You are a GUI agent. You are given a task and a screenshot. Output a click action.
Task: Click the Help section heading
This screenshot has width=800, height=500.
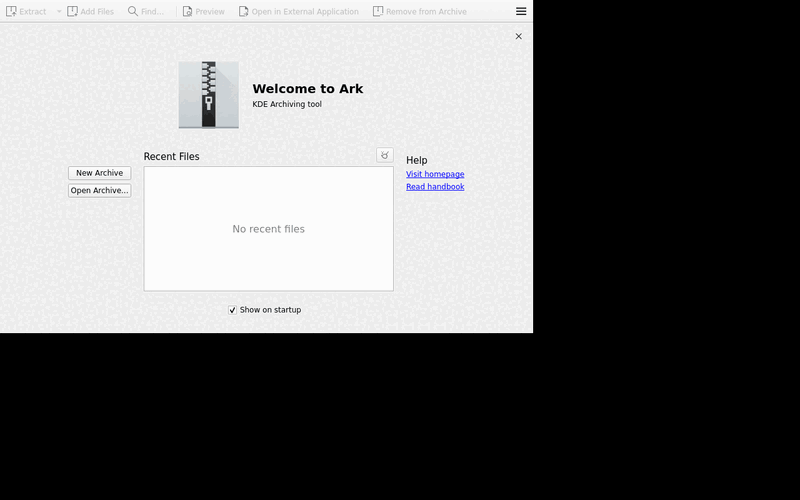click(x=417, y=160)
